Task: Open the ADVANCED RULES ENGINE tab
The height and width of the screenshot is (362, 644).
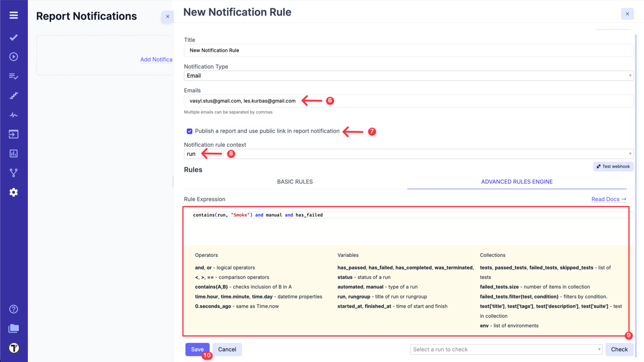Action: tap(517, 182)
